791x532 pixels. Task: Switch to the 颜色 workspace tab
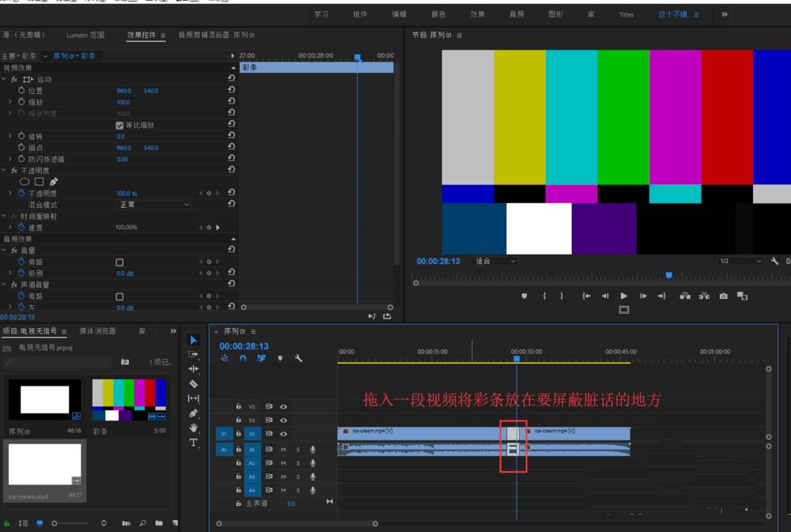(438, 13)
